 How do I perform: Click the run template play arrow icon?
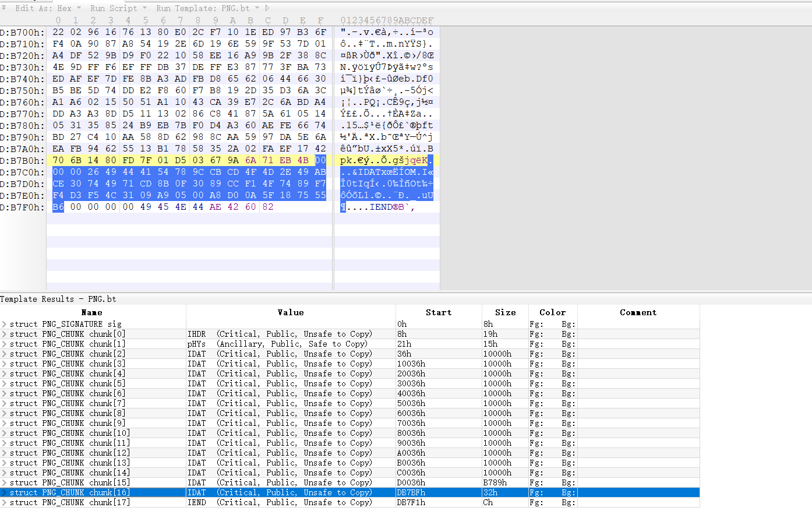coord(267,8)
